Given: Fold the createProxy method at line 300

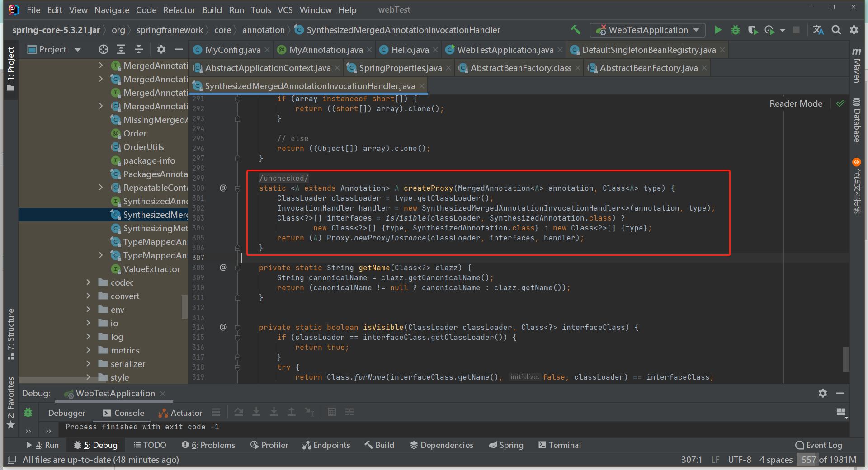Looking at the screenshot, I should click(237, 188).
